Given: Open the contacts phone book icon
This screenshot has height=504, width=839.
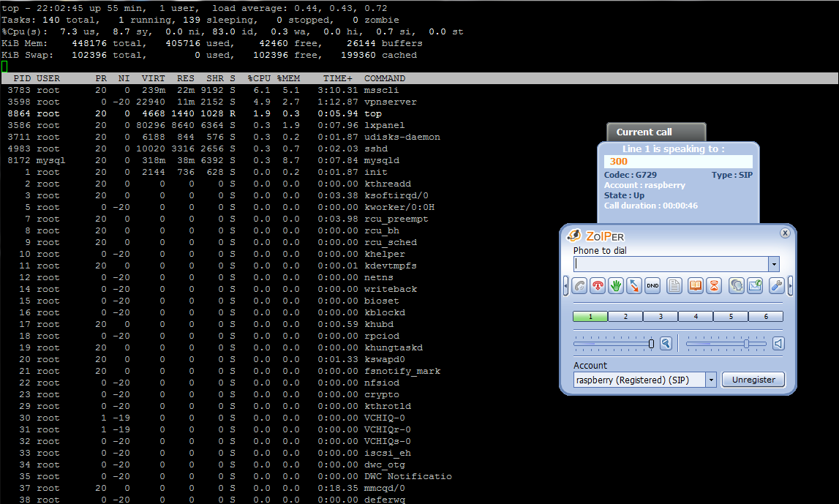Looking at the screenshot, I should (695, 286).
